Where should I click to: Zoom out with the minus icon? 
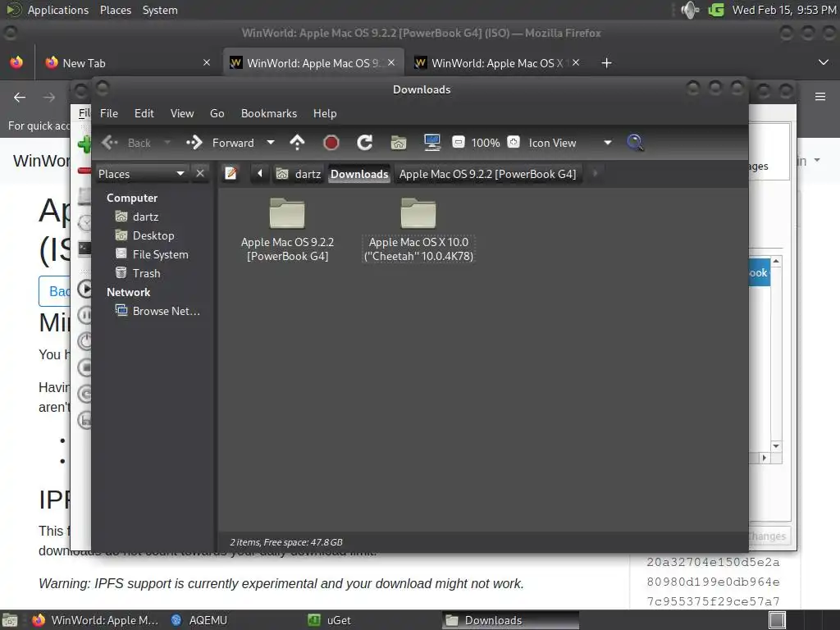(x=459, y=143)
